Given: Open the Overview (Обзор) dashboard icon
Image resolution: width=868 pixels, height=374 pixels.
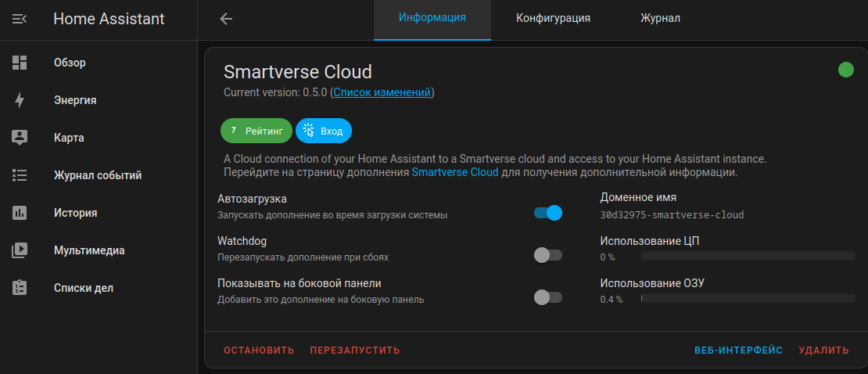Looking at the screenshot, I should point(20,63).
